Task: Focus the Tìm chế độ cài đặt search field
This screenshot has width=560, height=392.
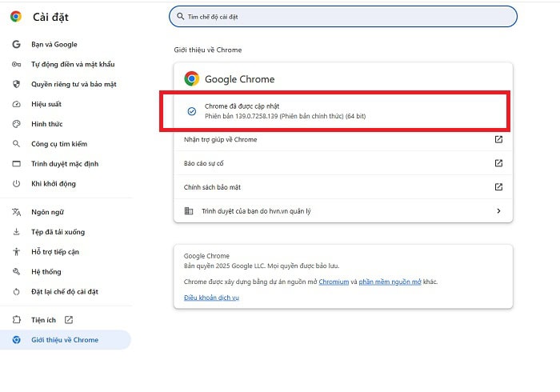Action: click(x=343, y=17)
